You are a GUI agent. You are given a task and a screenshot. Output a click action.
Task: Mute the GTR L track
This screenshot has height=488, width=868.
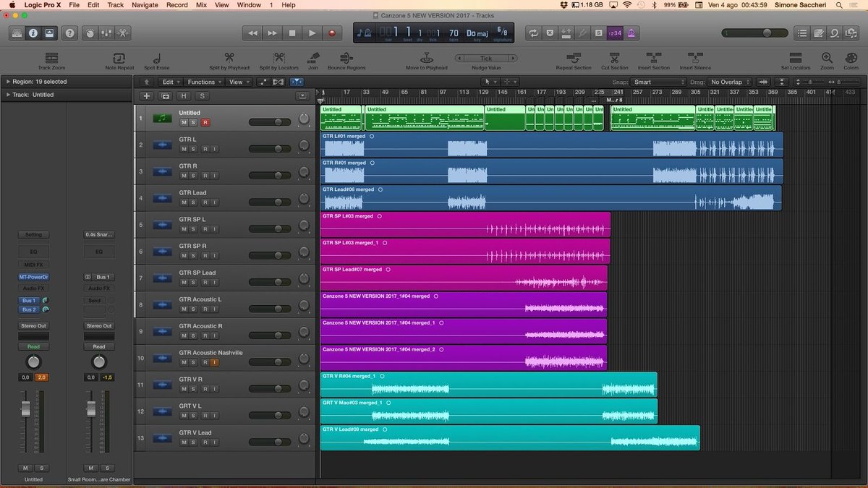(x=183, y=149)
